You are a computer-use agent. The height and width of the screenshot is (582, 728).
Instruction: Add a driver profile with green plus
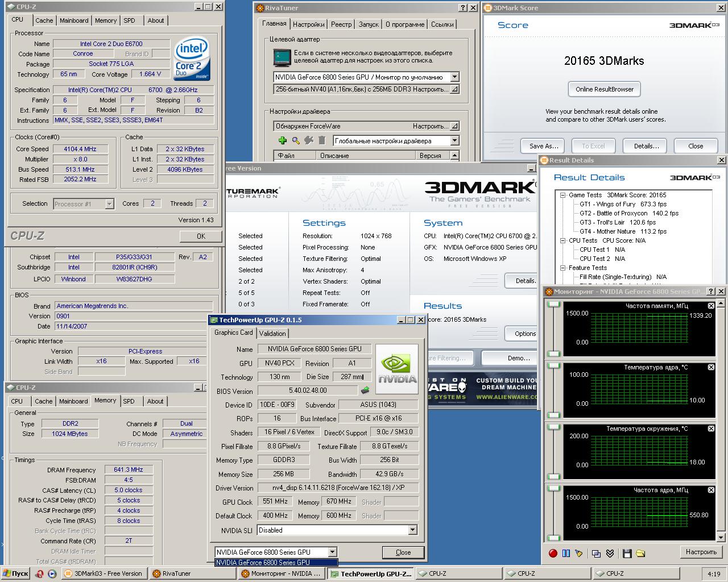pyautogui.click(x=282, y=140)
